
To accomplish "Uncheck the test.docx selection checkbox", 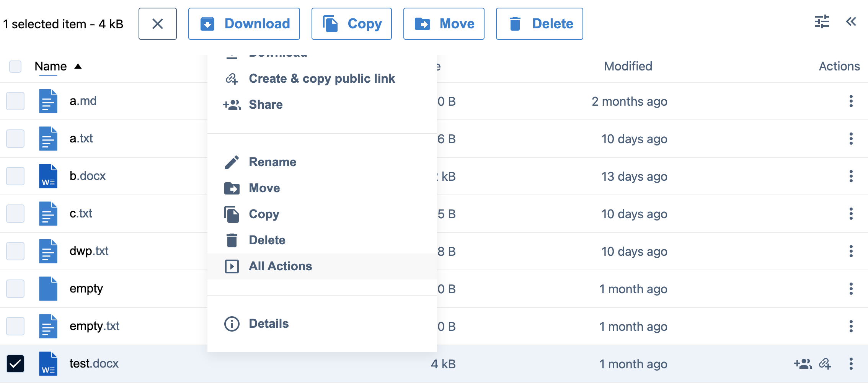I will [16, 364].
